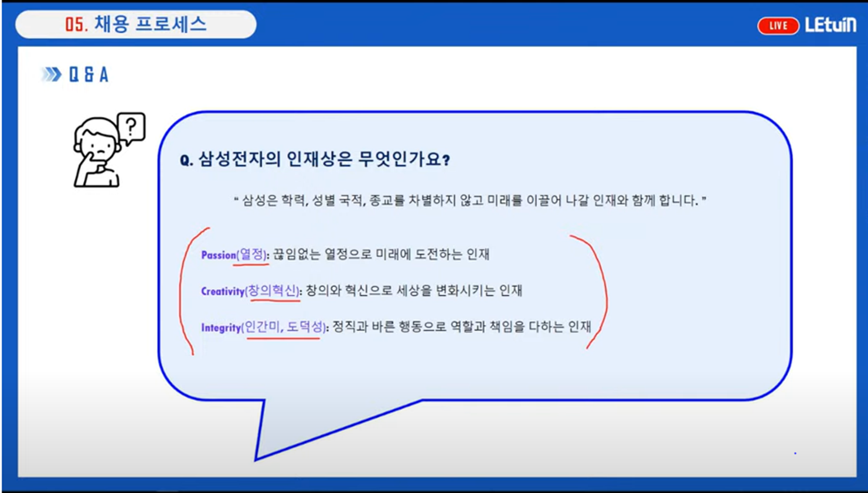Click the description '정직과 바른 행동으로' line
This screenshot has height=493, width=868.
pos(462,327)
